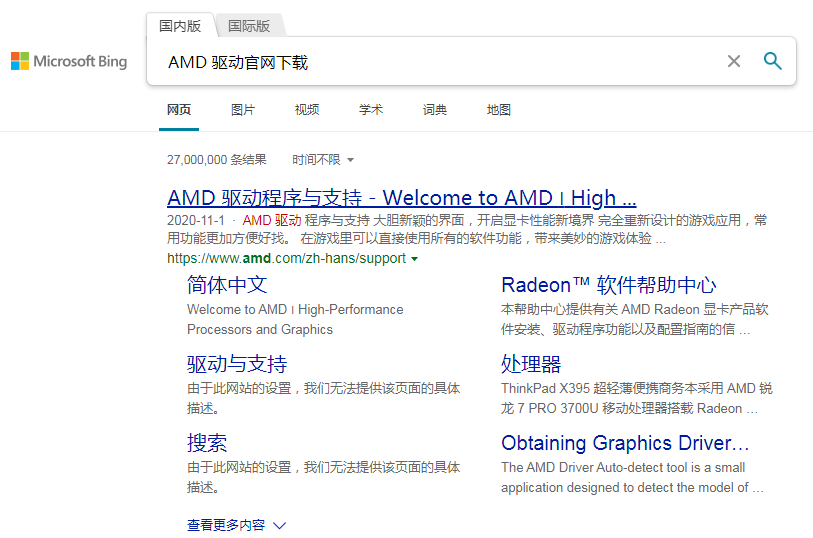Viewport: 813px width, 538px height.
Task: Click the search box containing AMD 驱动官网下载
Action: click(x=440, y=62)
